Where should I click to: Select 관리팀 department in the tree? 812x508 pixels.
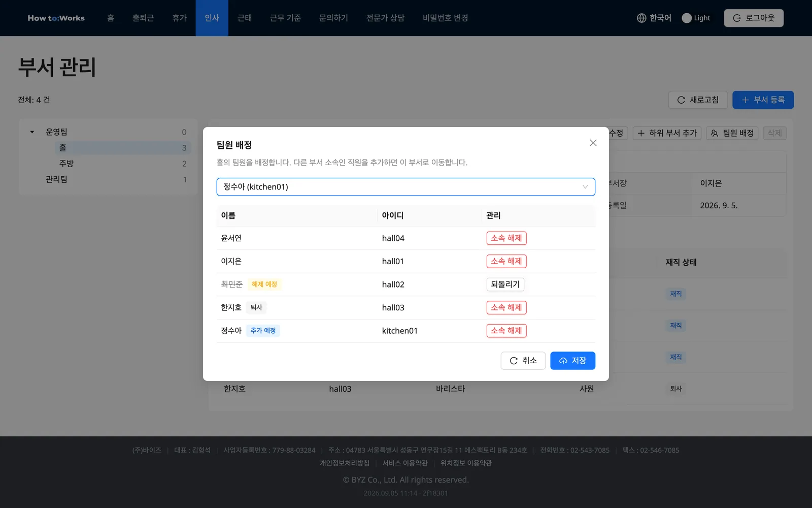click(56, 179)
